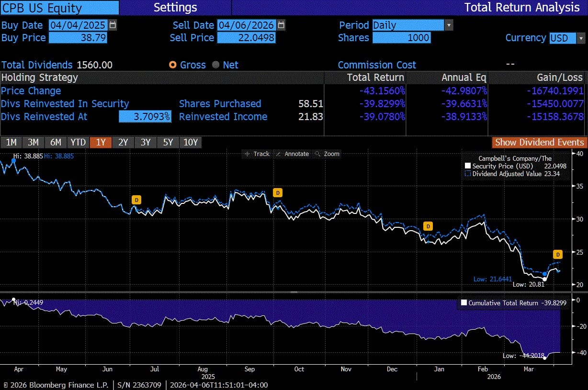Open the Period Daily dropdown
Image resolution: width=588 pixels, height=390 pixels.
[448, 25]
